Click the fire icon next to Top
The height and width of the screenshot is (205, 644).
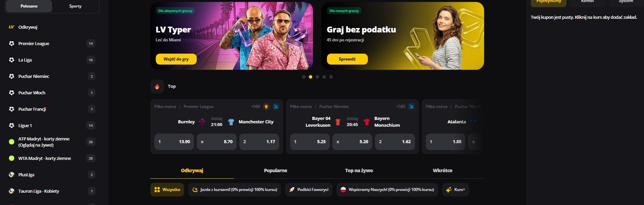point(157,86)
